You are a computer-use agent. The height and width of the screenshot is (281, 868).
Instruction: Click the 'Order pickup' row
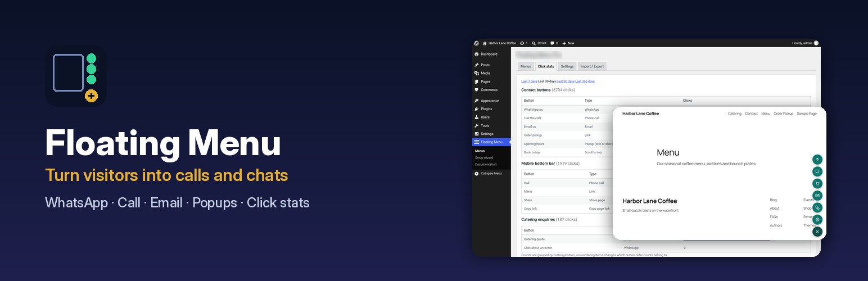click(x=567, y=135)
